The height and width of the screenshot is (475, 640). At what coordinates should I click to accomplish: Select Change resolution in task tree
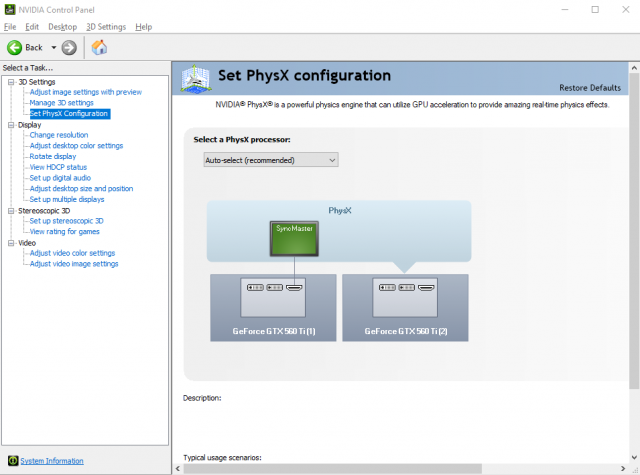tap(58, 135)
